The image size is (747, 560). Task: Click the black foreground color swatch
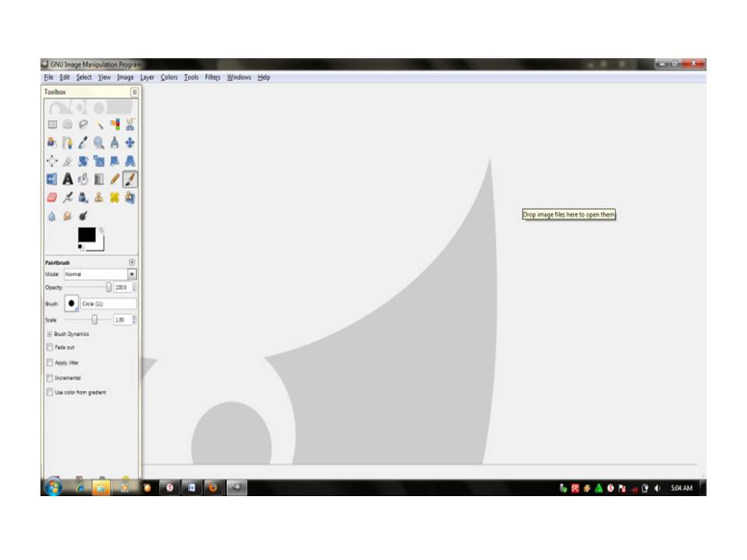tap(86, 235)
